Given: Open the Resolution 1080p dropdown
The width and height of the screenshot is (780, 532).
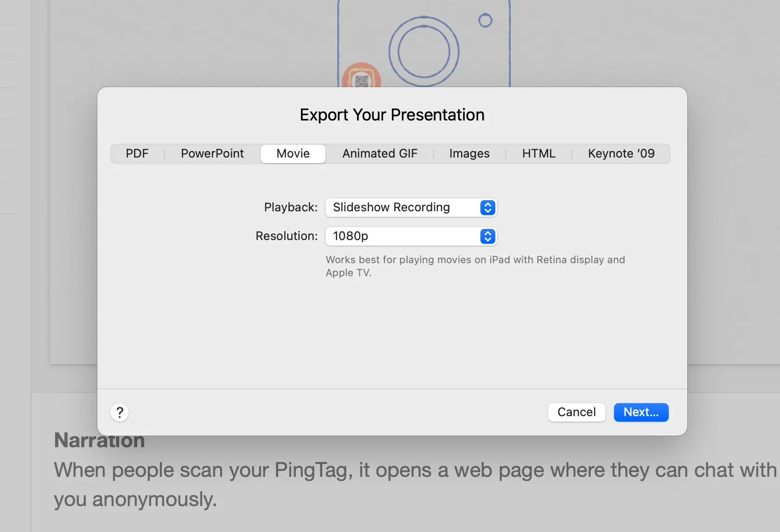Looking at the screenshot, I should click(411, 236).
